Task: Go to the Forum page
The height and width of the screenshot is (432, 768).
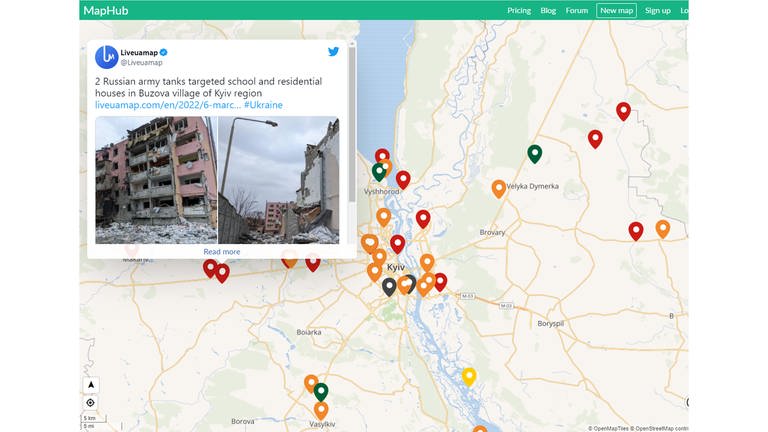Action: pyautogui.click(x=577, y=10)
